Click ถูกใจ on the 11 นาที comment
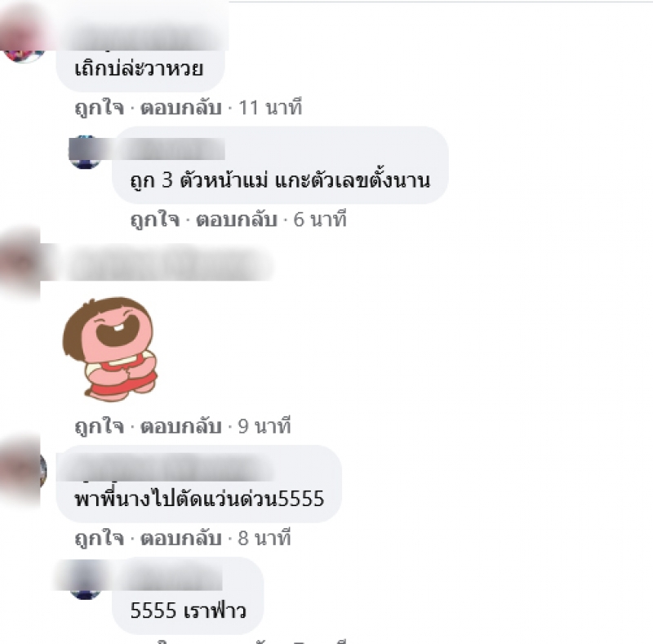653x644 pixels. pyautogui.click(x=99, y=108)
